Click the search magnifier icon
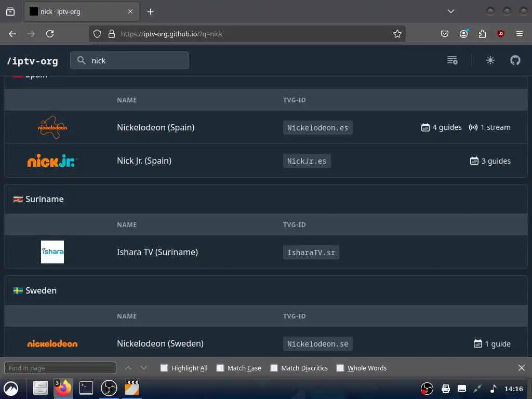This screenshot has height=399, width=532. [82, 60]
